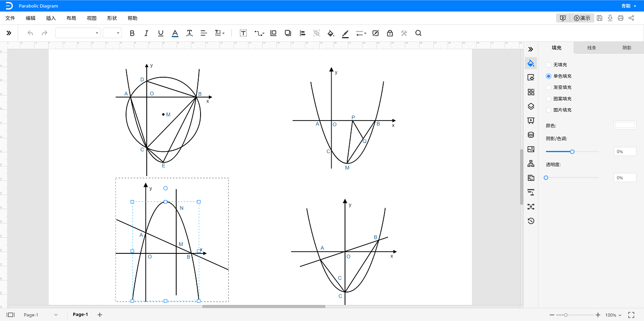Open the 100% zoom level dropdown
Image resolution: width=644 pixels, height=321 pixels.
(613, 315)
